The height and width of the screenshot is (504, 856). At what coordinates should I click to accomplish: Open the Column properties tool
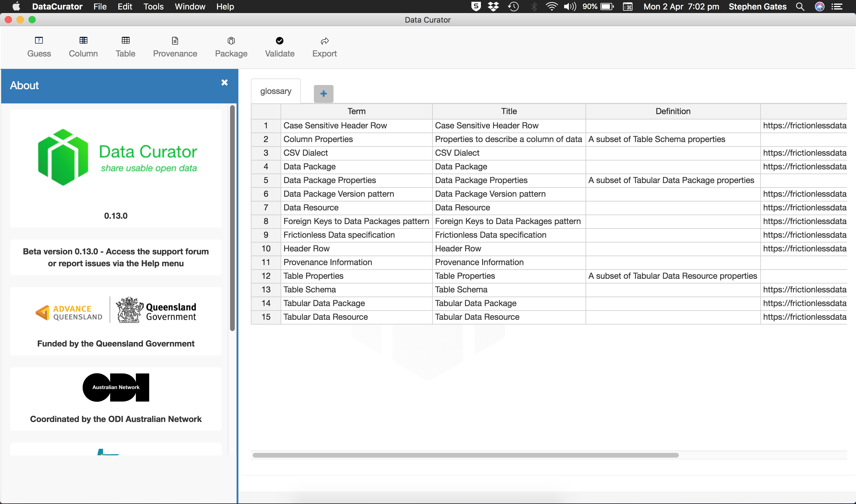coord(83,47)
